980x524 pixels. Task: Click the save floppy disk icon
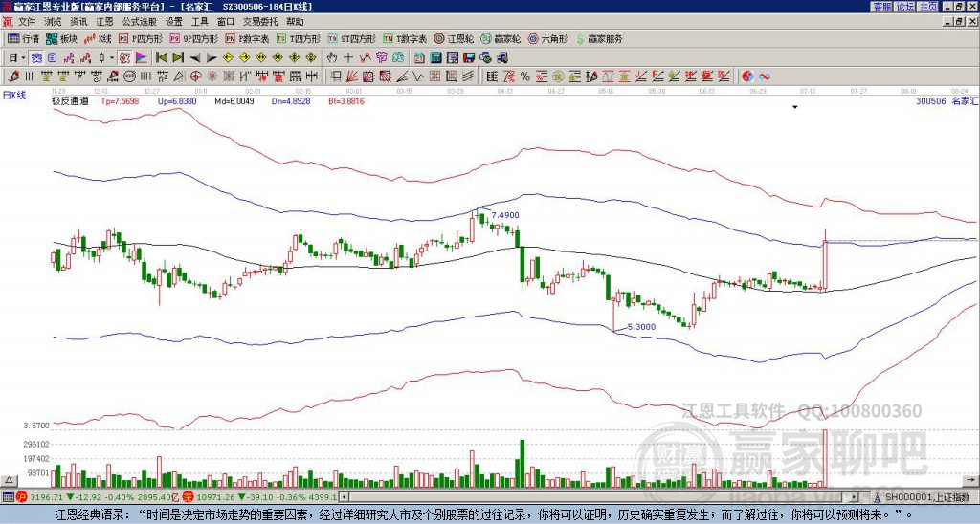tap(469, 58)
